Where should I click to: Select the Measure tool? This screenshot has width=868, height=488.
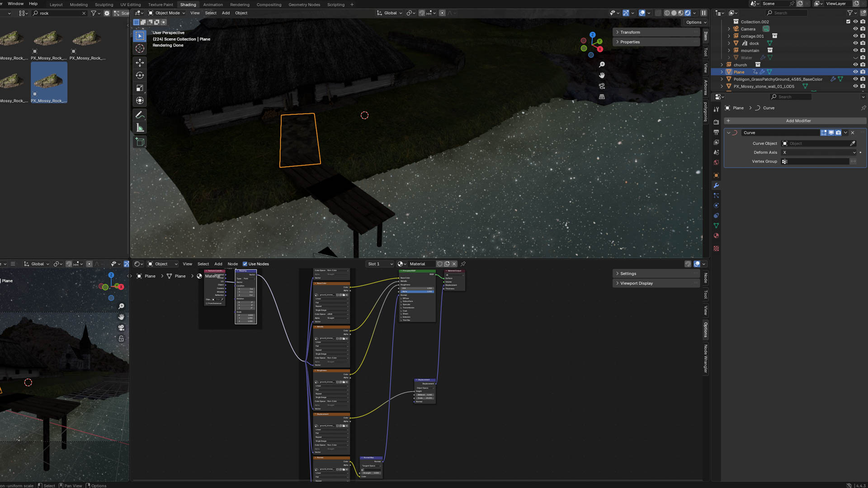click(x=140, y=128)
